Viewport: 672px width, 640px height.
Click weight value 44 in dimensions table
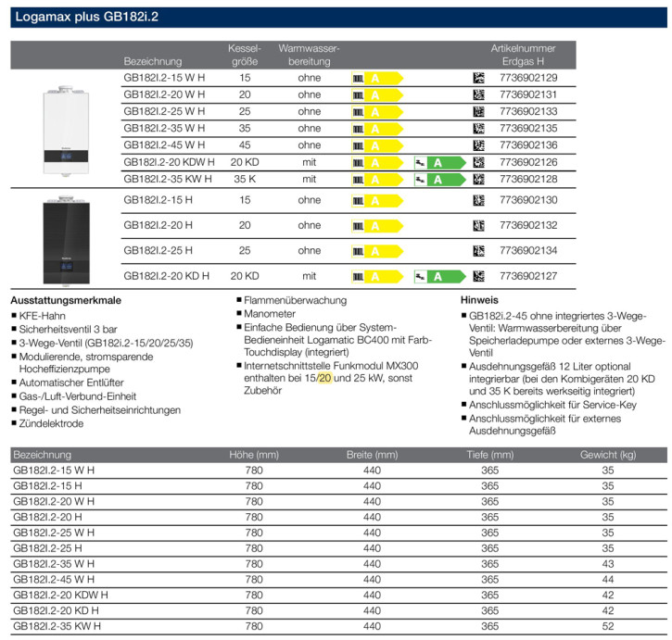click(608, 580)
